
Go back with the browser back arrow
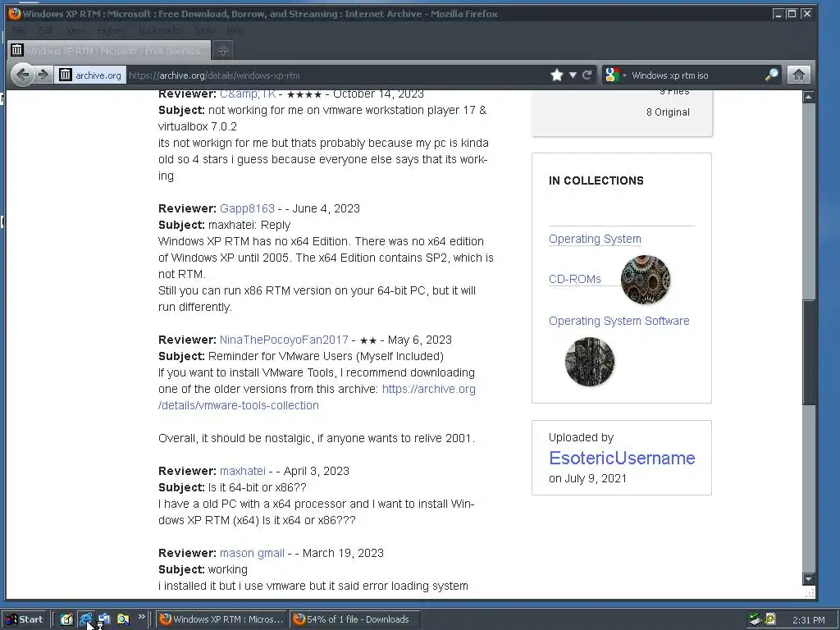[22, 75]
